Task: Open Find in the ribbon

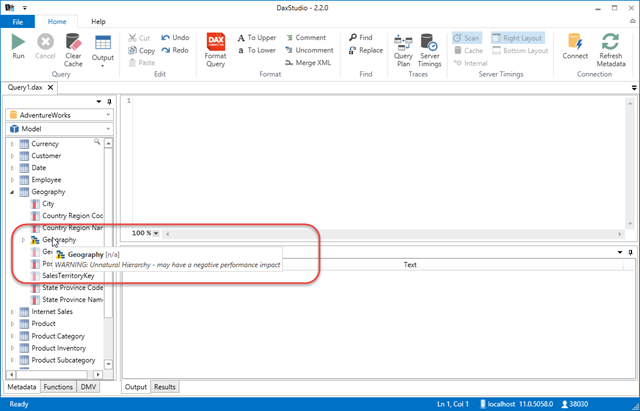Action: click(360, 38)
